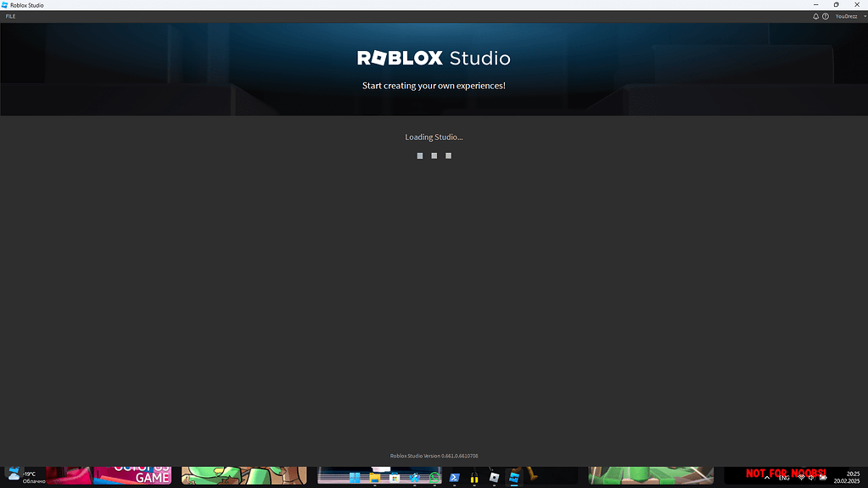Open the help question-mark icon

coord(826,17)
